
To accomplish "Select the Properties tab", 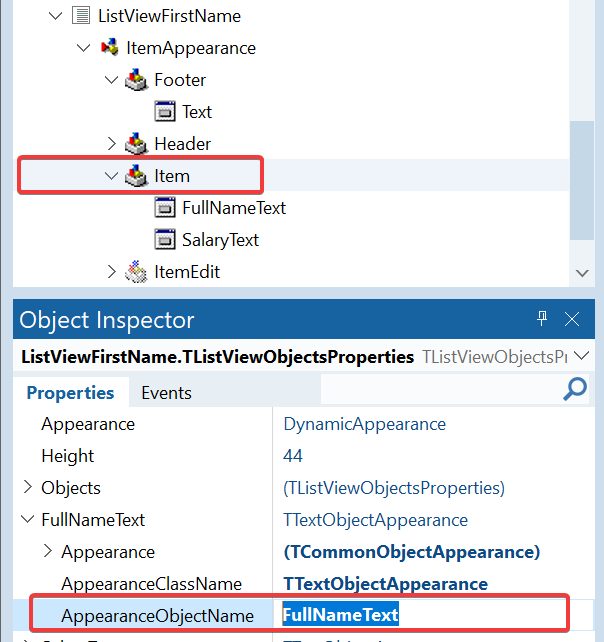I will [x=70, y=393].
